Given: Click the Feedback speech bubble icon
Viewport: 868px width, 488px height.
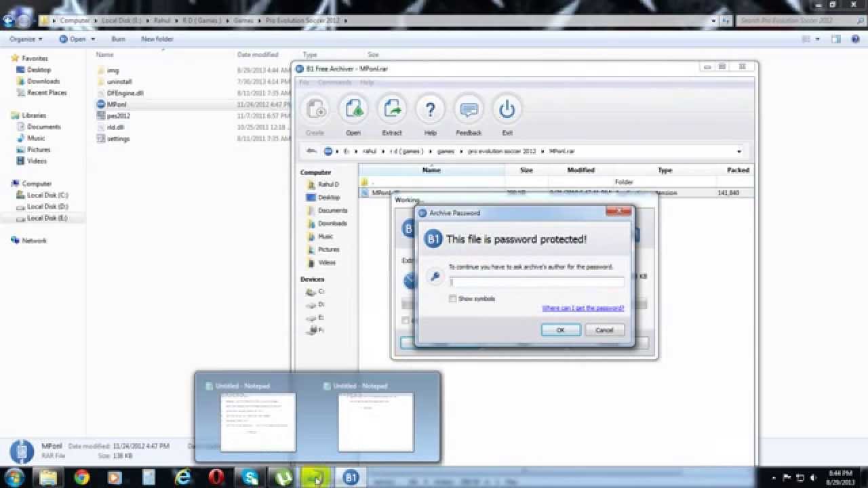Looking at the screenshot, I should [x=469, y=110].
